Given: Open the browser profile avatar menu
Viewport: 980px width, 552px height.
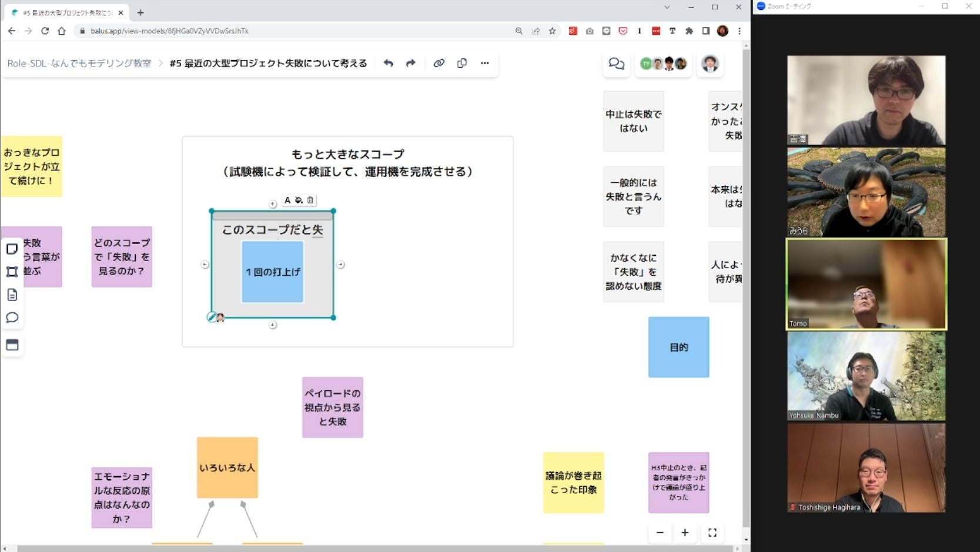Looking at the screenshot, I should pos(723,31).
